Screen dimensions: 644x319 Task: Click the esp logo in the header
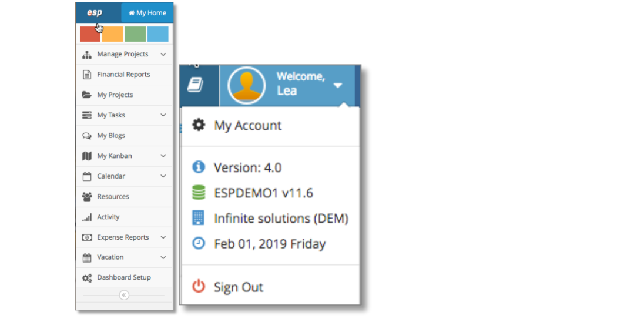pos(95,13)
